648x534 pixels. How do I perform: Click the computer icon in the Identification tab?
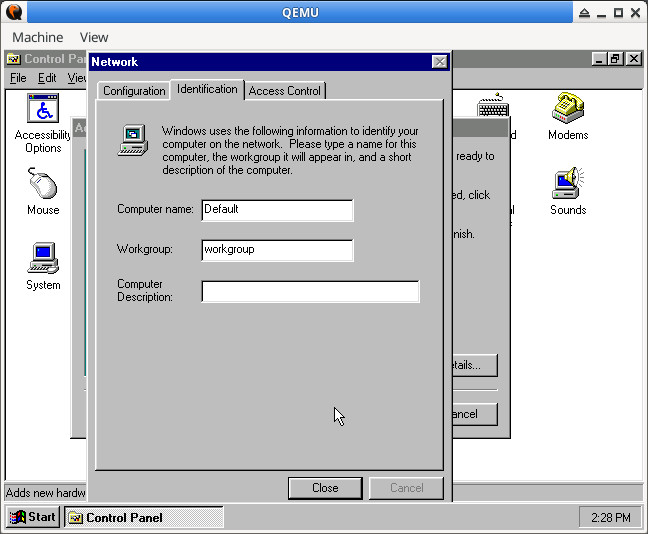(x=133, y=140)
